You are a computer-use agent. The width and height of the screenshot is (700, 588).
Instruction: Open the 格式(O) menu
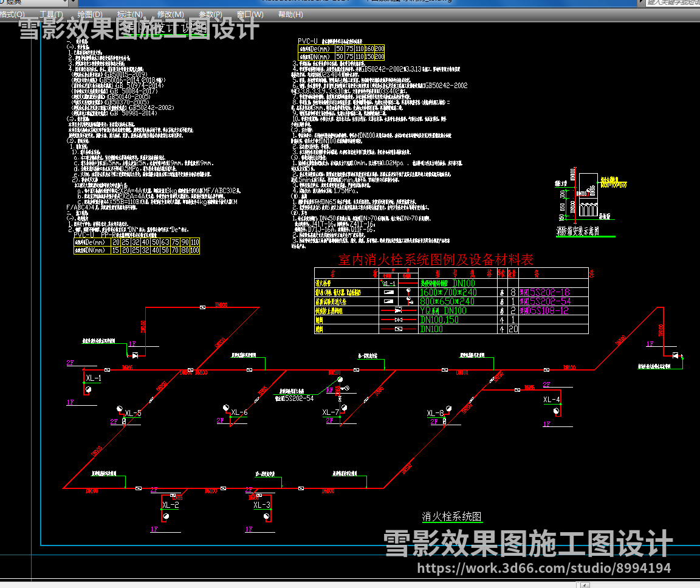click(12, 15)
